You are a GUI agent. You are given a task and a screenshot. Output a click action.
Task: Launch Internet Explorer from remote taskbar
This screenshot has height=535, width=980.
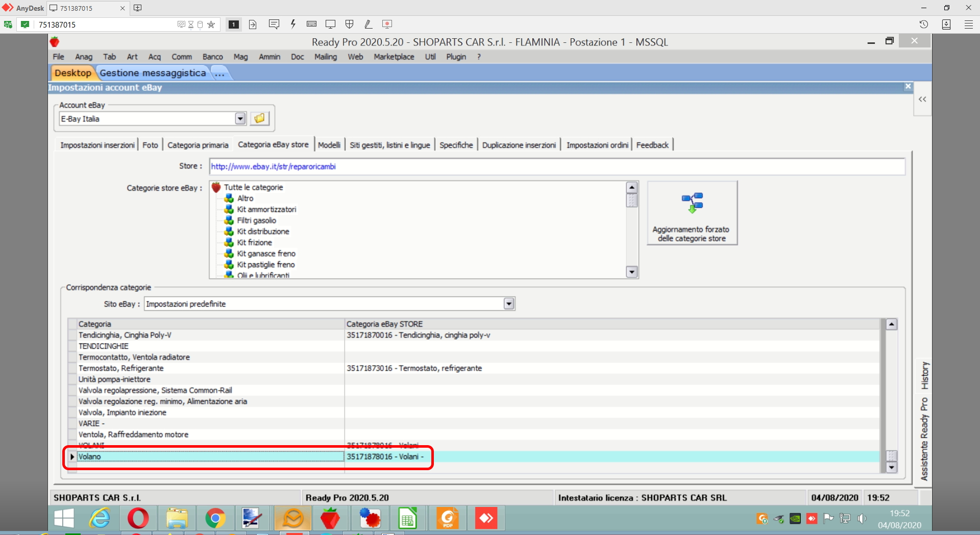tap(100, 519)
